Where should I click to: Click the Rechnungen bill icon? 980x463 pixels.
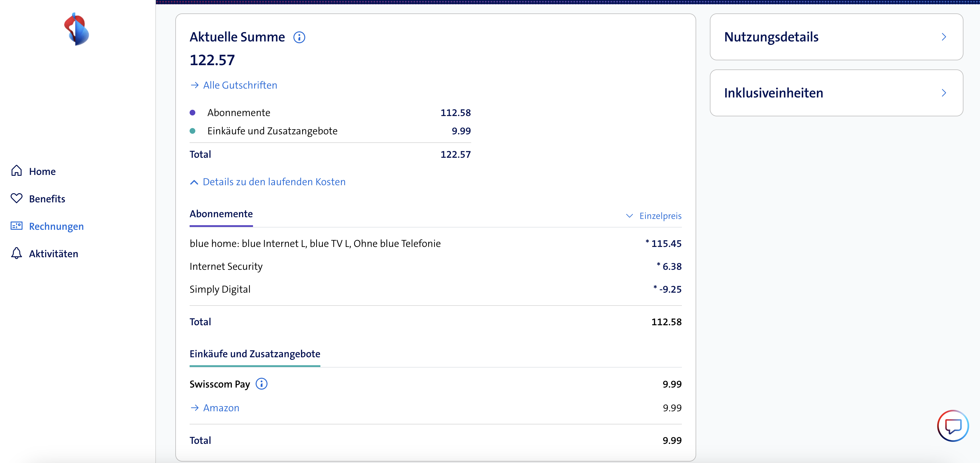click(x=16, y=226)
